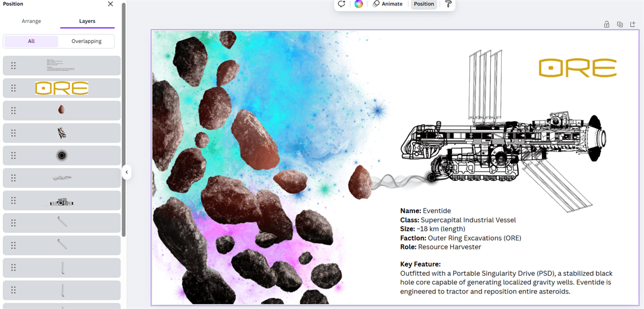The image size is (644, 309).
Task: Duplicate the page using copy icon
Action: pos(620,24)
